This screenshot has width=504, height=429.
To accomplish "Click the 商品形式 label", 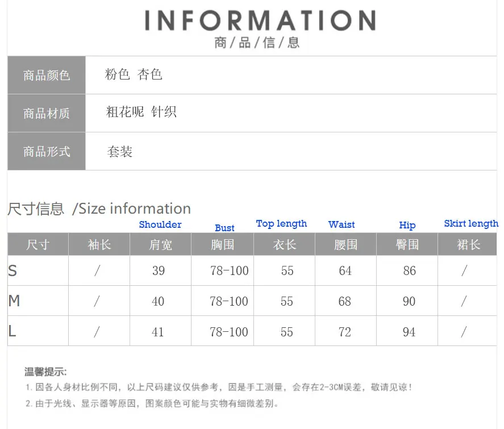I will (47, 151).
